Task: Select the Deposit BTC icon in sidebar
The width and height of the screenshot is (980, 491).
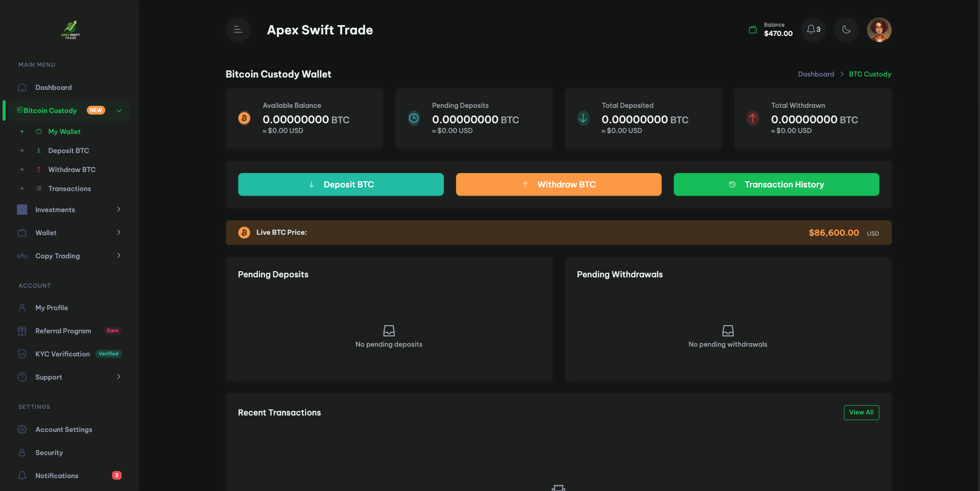Action: [x=39, y=150]
